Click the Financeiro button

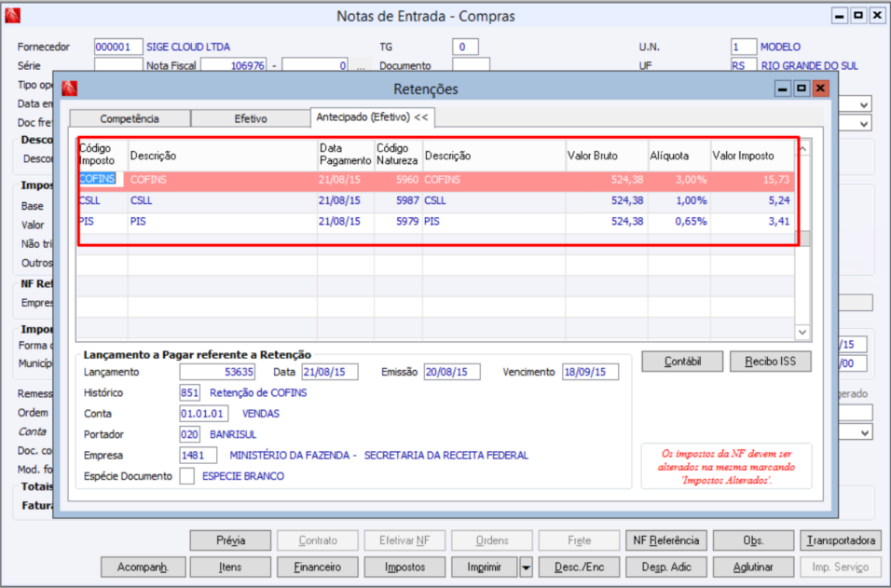click(x=317, y=567)
